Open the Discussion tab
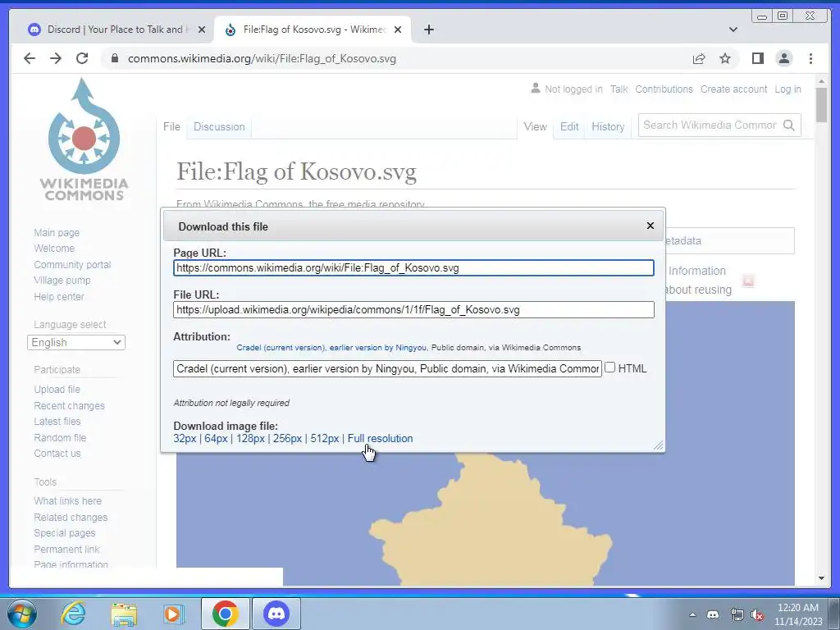 (x=219, y=126)
